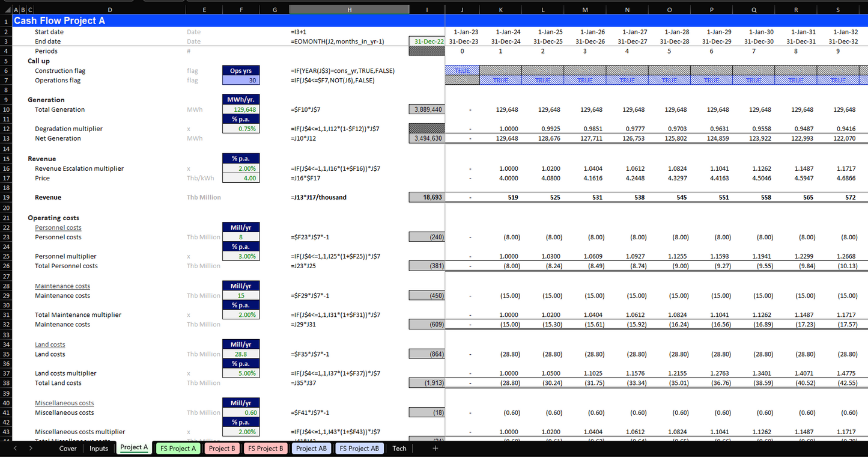
Task: Select the row 19 header
Action: 5,197
